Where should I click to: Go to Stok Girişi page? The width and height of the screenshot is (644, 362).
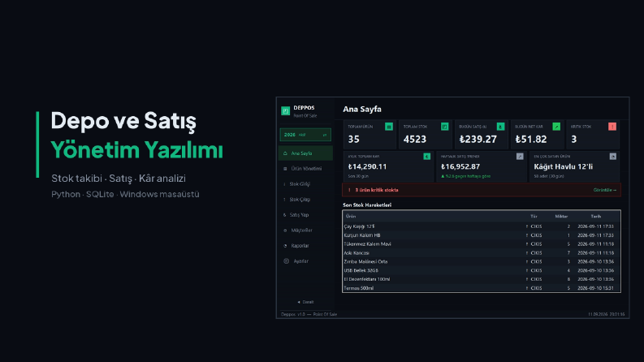[305, 184]
